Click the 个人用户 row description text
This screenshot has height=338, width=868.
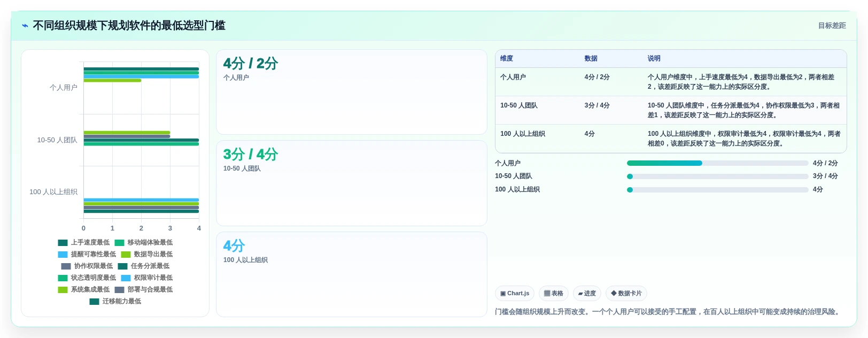(741, 82)
